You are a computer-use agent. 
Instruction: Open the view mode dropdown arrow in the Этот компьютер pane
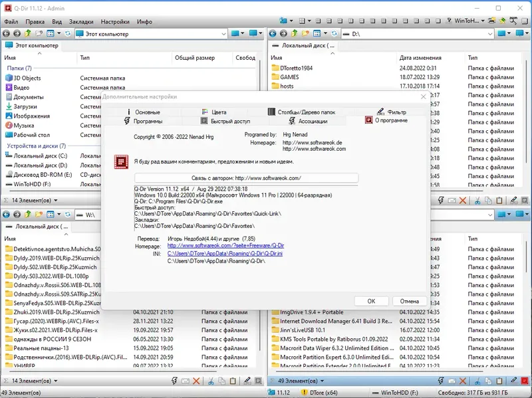(59, 34)
